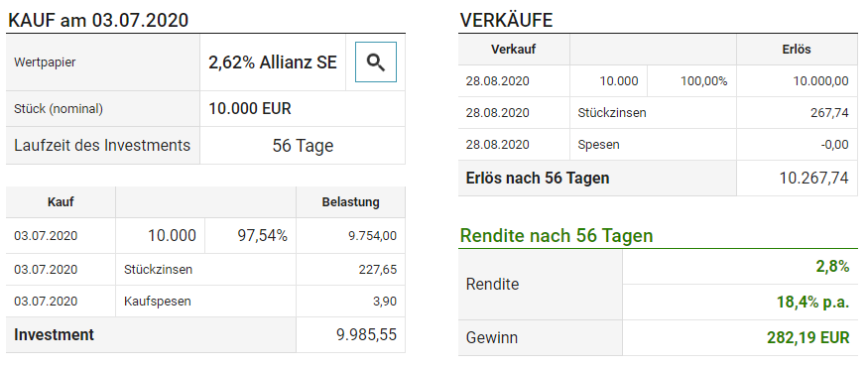The width and height of the screenshot is (868, 368).
Task: Click the Erlös column header
Action: (x=798, y=49)
